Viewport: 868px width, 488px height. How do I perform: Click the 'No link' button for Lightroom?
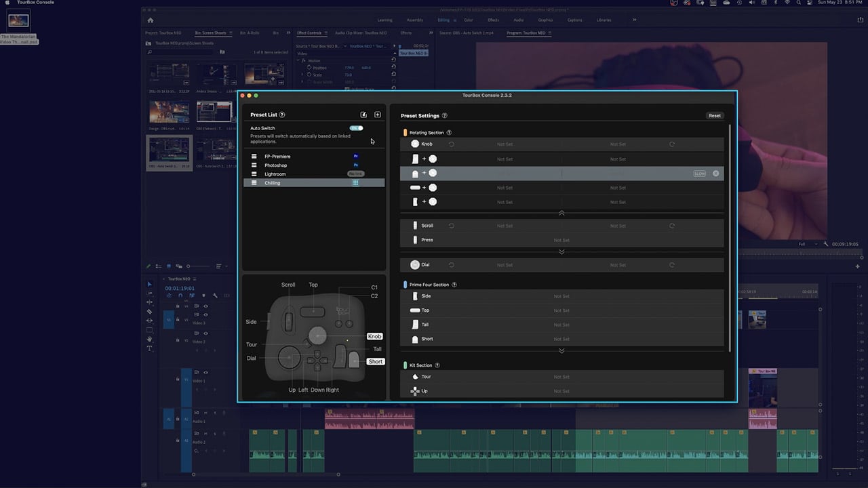[355, 174]
